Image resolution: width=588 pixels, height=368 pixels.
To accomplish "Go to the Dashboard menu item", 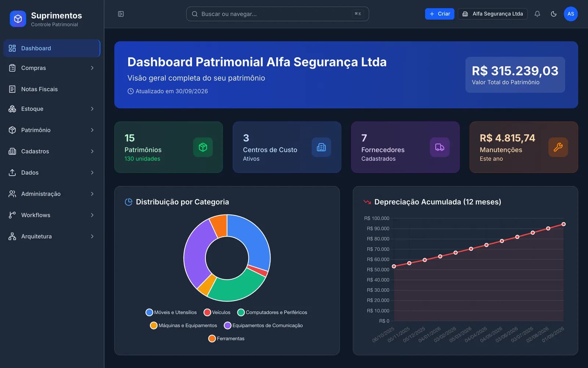I will [52, 48].
